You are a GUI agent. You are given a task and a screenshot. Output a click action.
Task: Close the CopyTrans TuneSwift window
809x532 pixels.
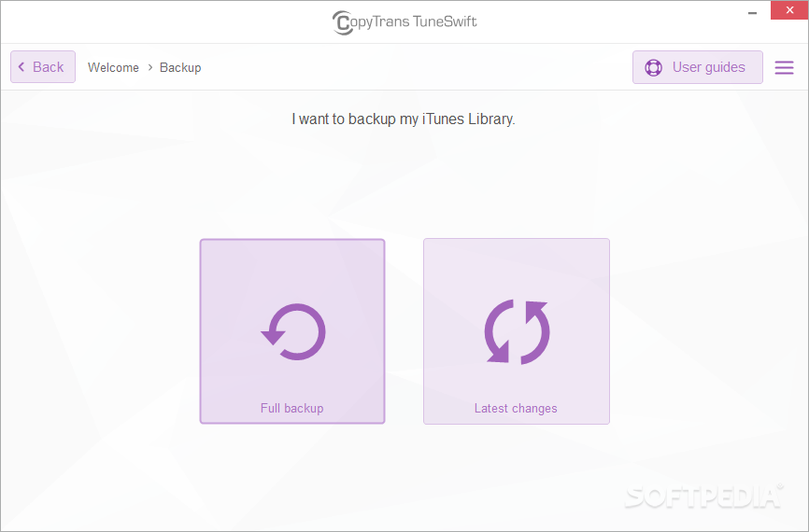(x=789, y=10)
